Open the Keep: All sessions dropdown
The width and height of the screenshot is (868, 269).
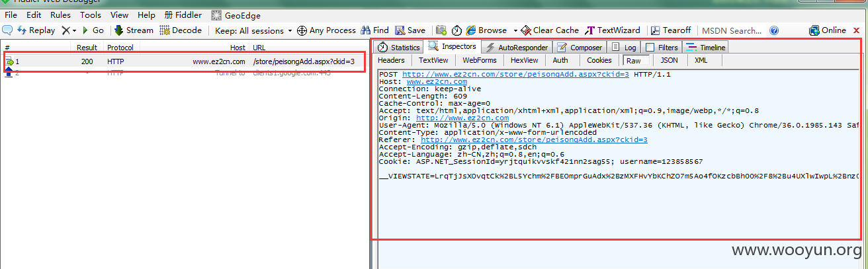pyautogui.click(x=253, y=30)
